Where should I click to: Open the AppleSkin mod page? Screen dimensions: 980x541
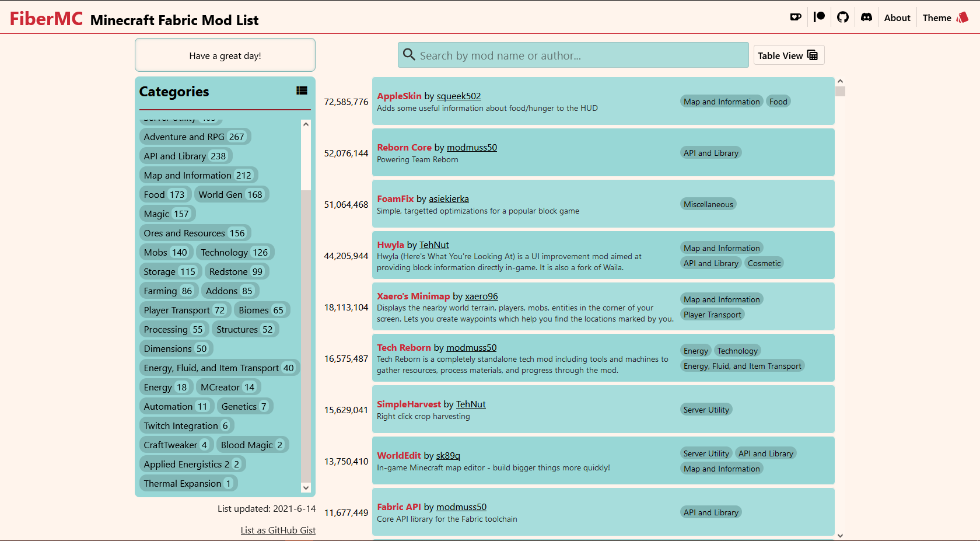399,96
